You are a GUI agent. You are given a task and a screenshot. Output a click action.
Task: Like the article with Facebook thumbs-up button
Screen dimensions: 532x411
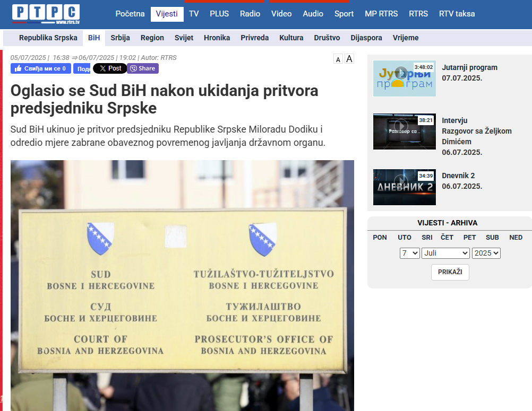(41, 68)
